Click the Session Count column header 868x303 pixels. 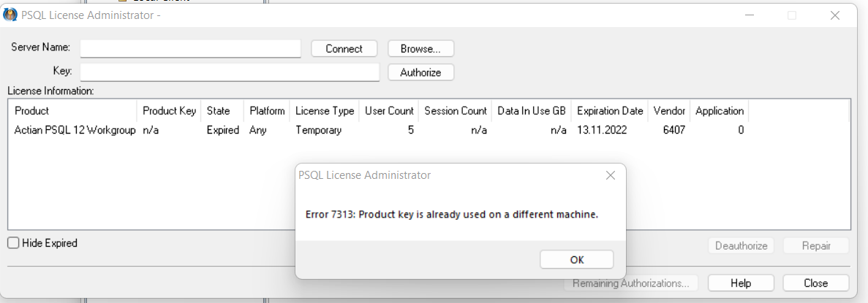click(456, 110)
